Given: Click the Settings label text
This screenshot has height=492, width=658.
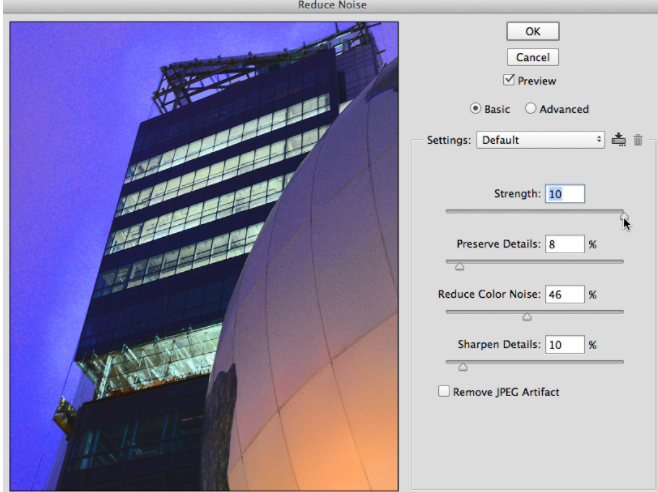Looking at the screenshot, I should (448, 140).
